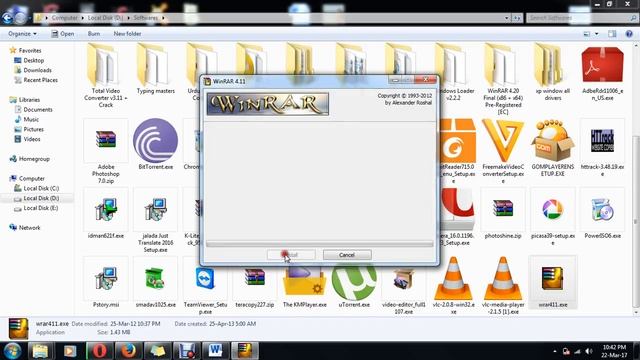Select Adobe Photoshop 7.0.zip archive icon

(x=106, y=139)
